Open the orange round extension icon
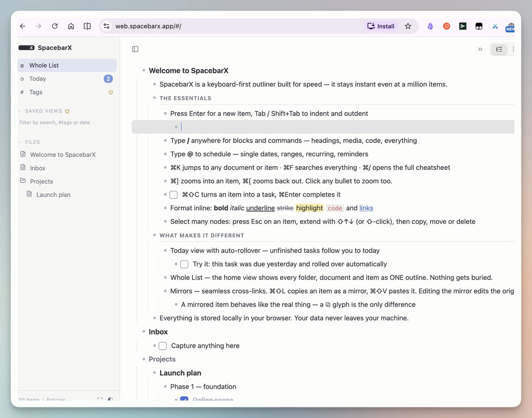532x418 pixels. click(446, 26)
